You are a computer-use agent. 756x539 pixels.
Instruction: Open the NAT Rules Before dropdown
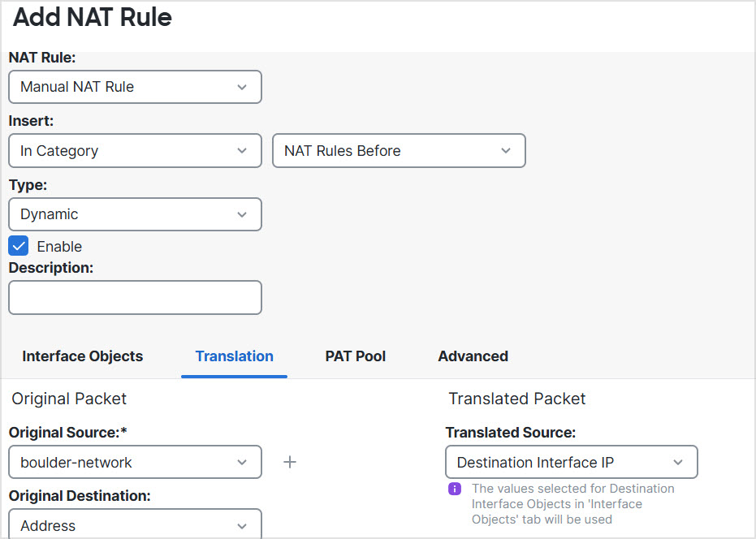pos(398,151)
